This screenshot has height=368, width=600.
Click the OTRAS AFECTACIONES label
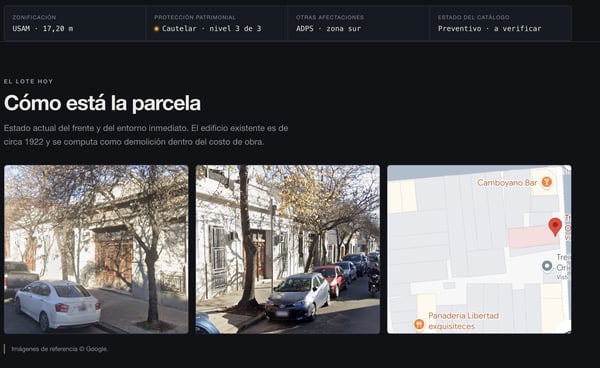[x=330, y=17]
